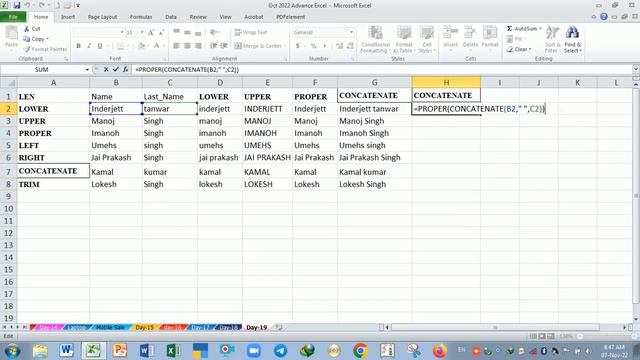Click the Increase Decimal icon
This screenshot has width=640, height=360.
pos(339,46)
